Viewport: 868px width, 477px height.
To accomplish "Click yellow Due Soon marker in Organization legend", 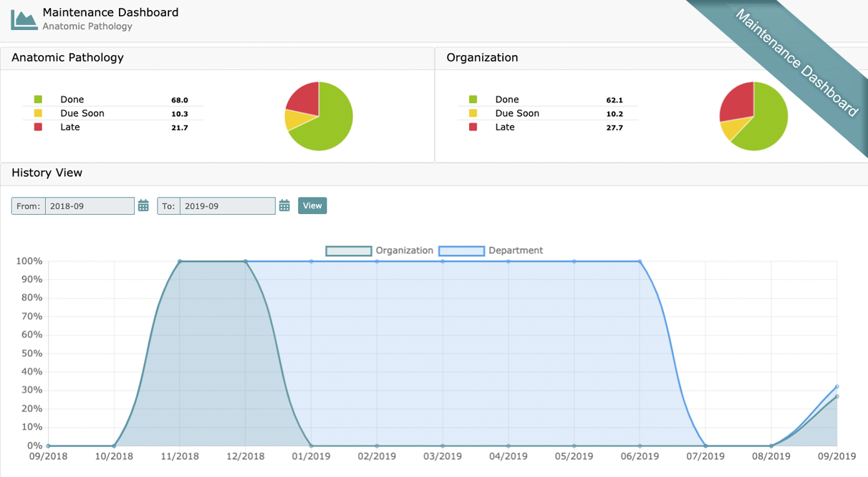I will [x=473, y=113].
